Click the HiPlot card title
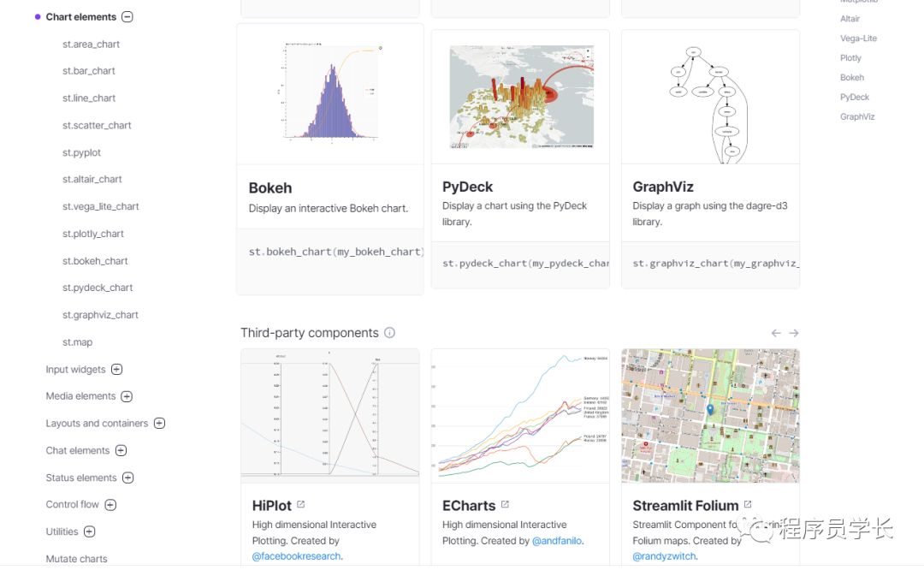924x570 pixels. coord(272,506)
